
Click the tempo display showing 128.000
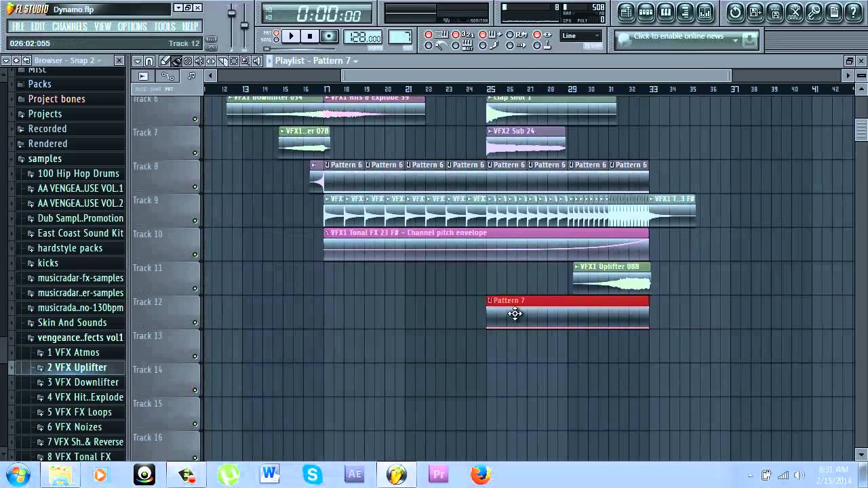click(363, 37)
